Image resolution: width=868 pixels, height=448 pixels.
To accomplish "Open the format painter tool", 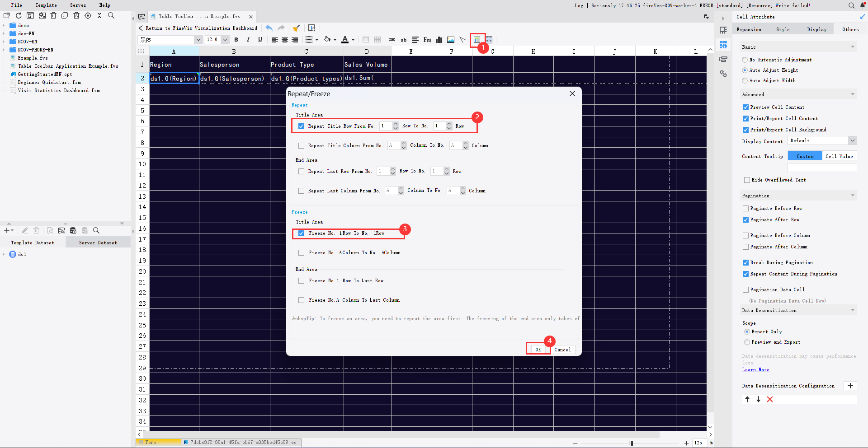I will 297,28.
